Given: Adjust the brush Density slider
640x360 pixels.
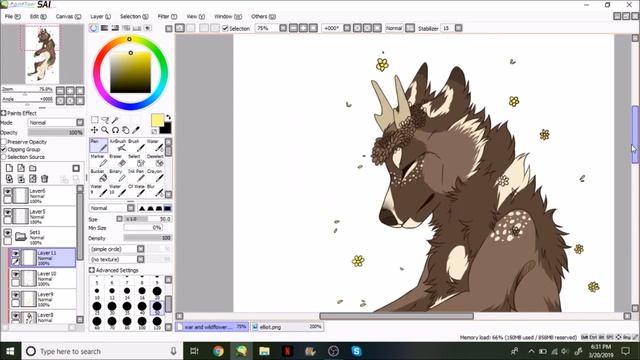Looking at the screenshot, I should point(148,238).
